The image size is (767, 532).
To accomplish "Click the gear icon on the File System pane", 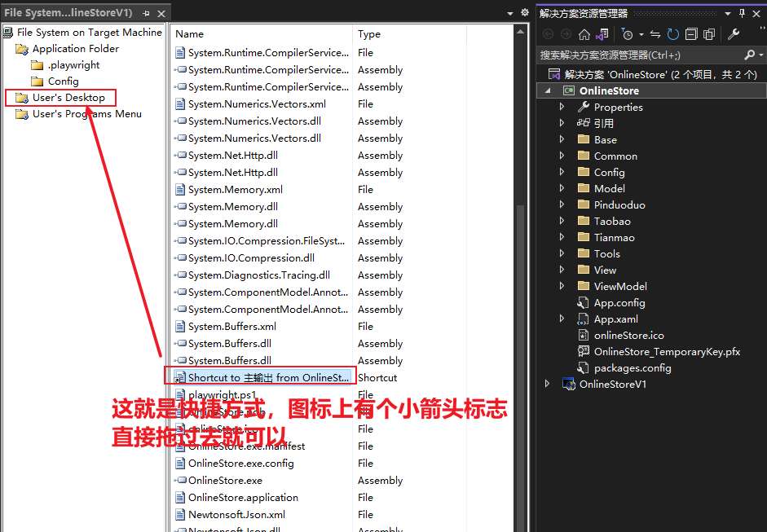I will [524, 13].
